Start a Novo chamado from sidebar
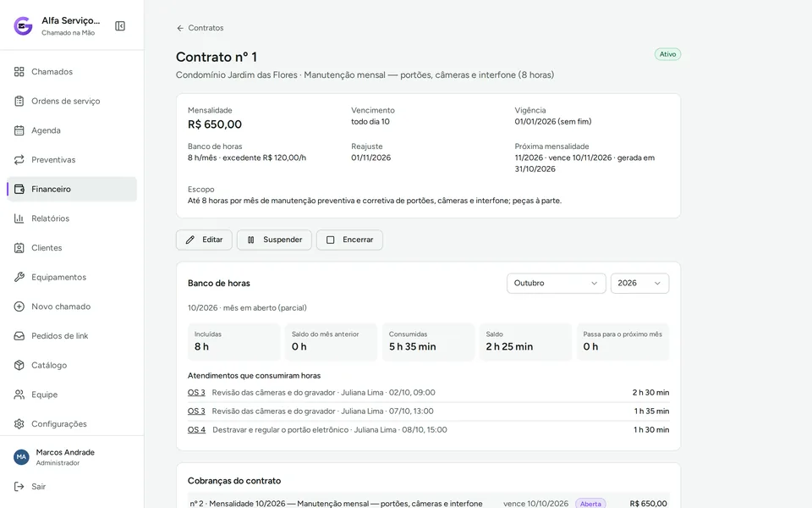812x508 pixels. (x=72, y=306)
